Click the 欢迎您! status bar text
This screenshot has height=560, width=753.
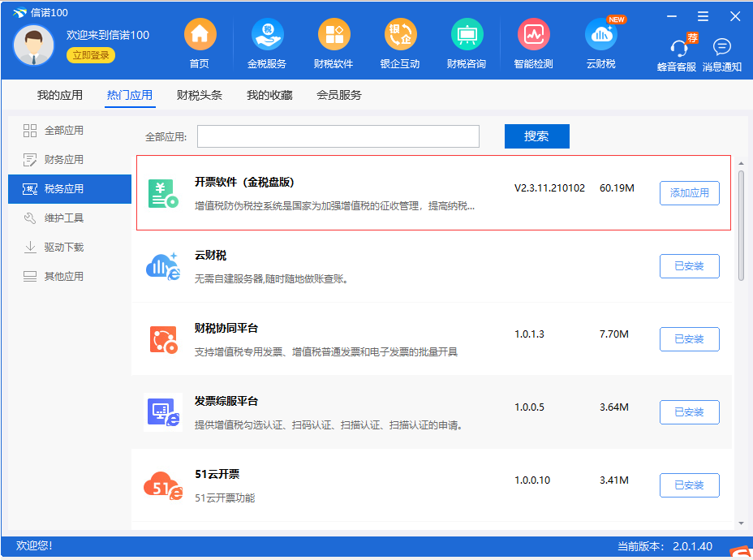[34, 546]
